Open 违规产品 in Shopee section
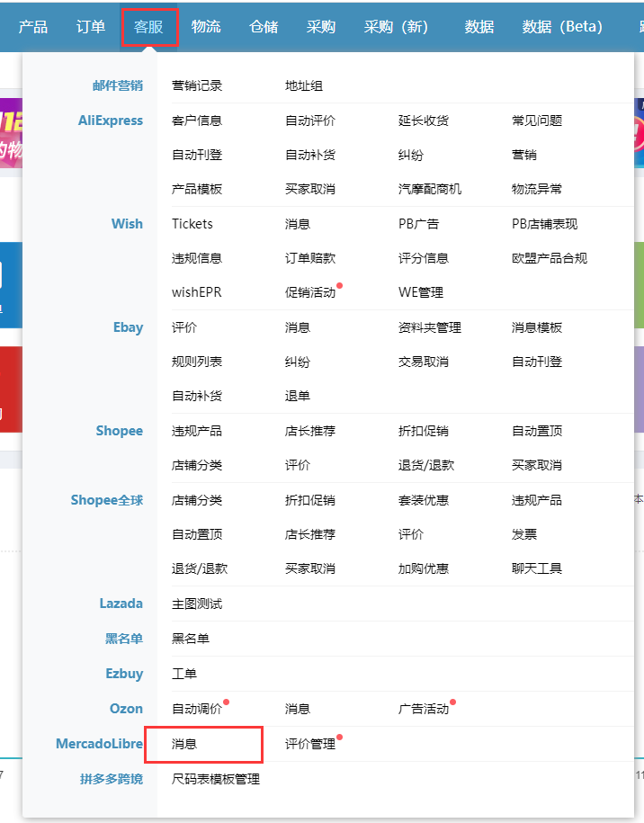This screenshot has width=644, height=823. (x=197, y=431)
